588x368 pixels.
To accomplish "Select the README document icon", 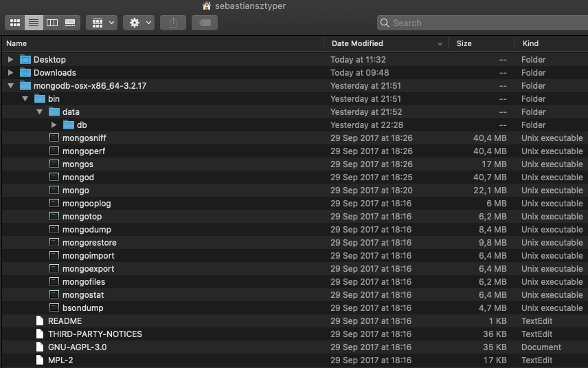I will [x=40, y=321].
